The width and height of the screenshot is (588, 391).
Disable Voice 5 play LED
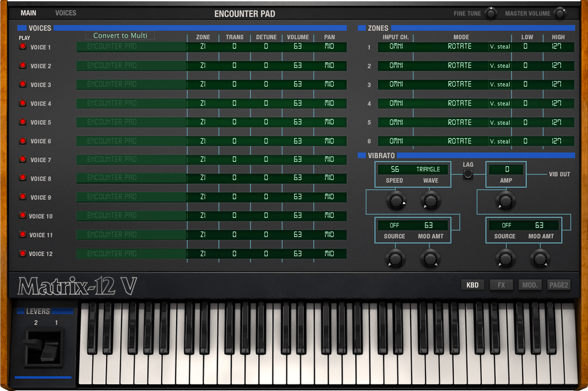(23, 122)
